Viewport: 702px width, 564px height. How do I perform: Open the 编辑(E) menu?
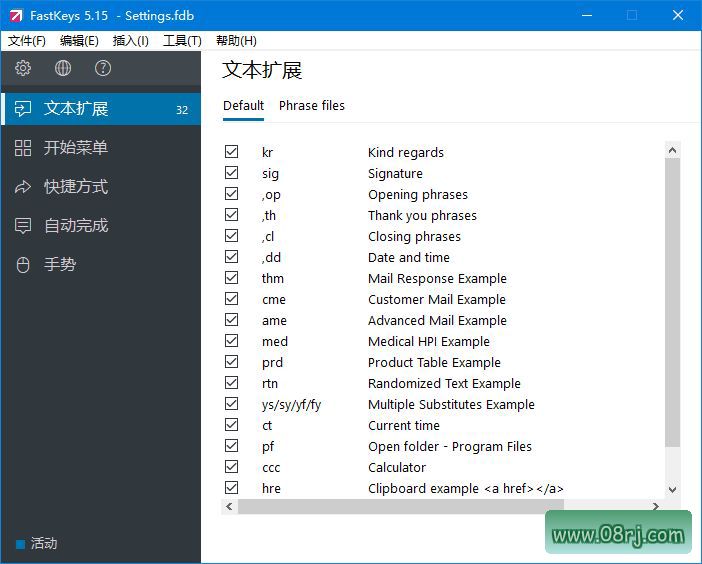pyautogui.click(x=79, y=41)
